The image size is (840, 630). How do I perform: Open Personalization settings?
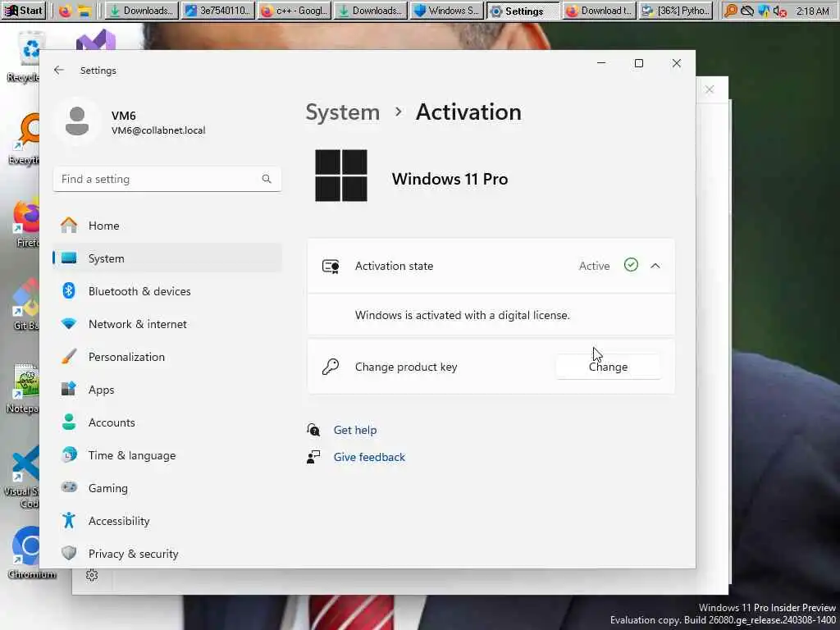167,357
